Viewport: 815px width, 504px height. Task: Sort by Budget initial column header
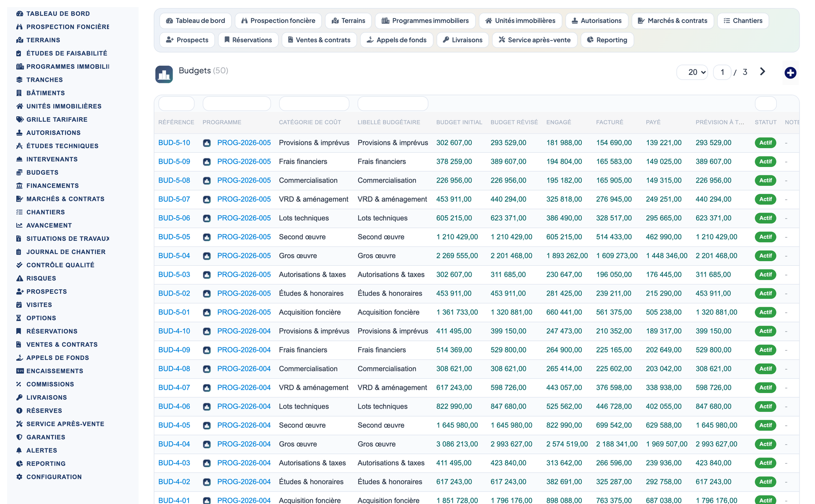459,122
